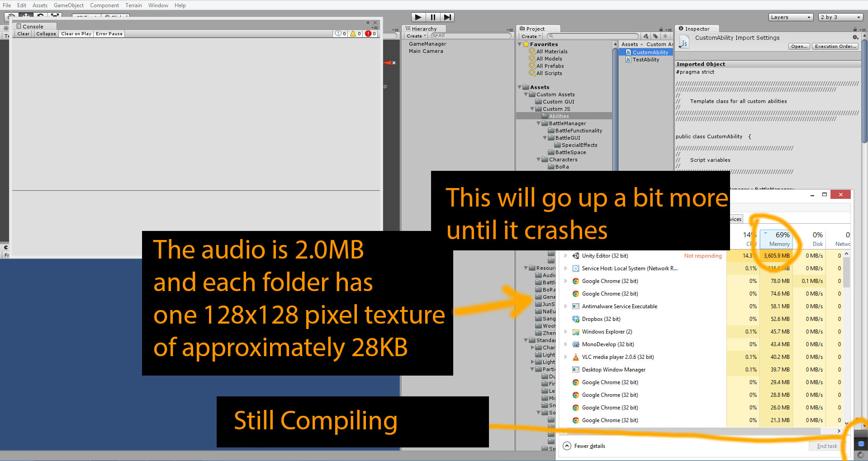Click the Pause button in Unity toolbar

tap(433, 17)
